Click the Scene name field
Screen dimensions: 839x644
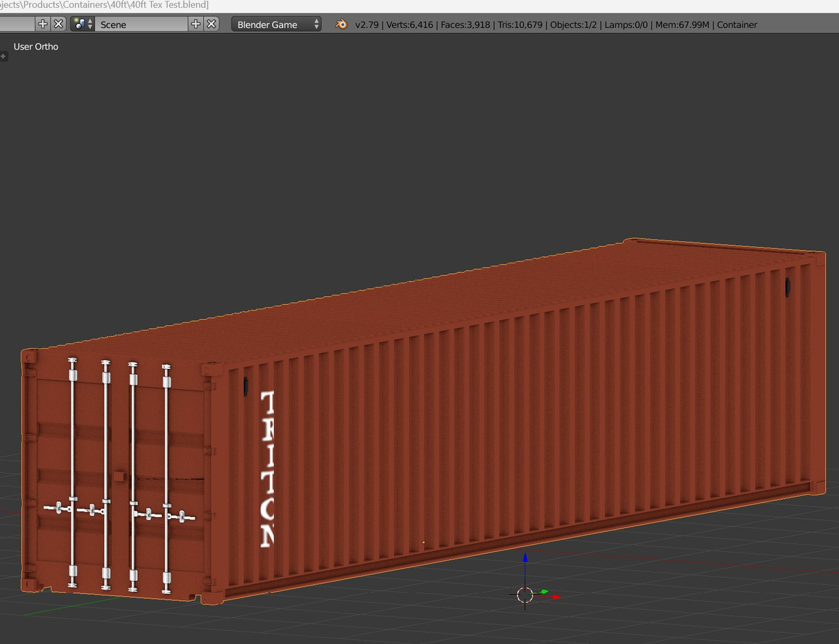(x=141, y=24)
